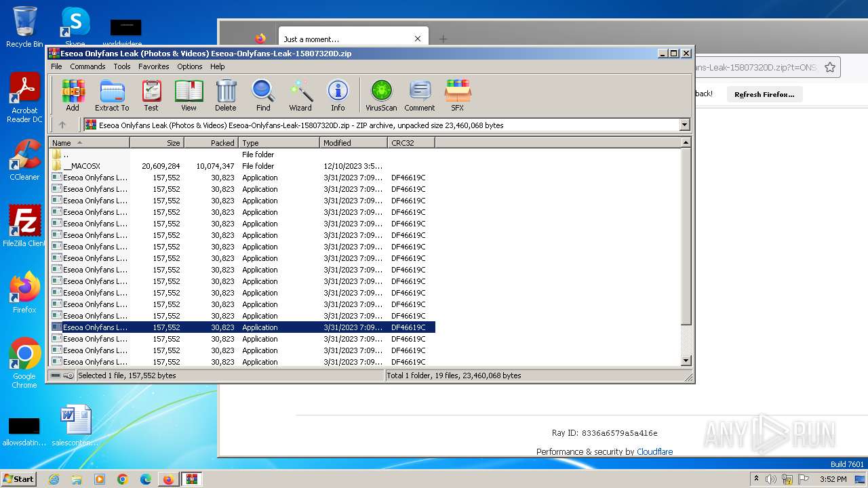Show archive Info

point(338,95)
